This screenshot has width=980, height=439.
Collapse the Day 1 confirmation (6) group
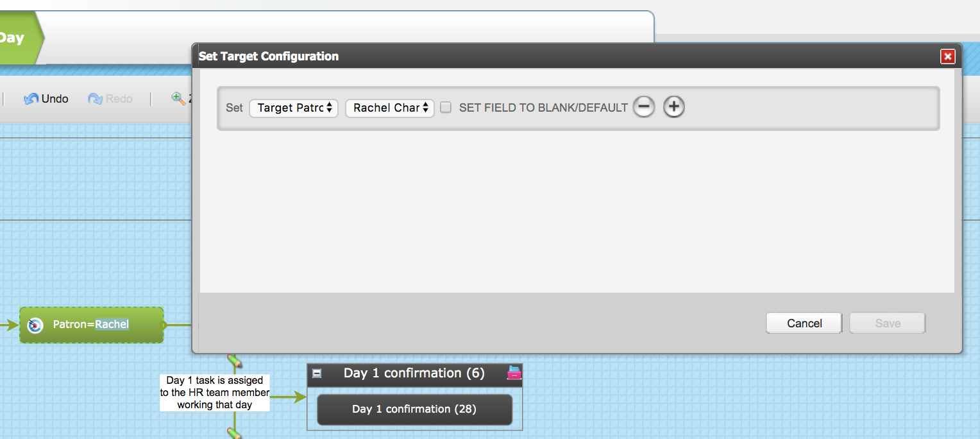coord(316,374)
